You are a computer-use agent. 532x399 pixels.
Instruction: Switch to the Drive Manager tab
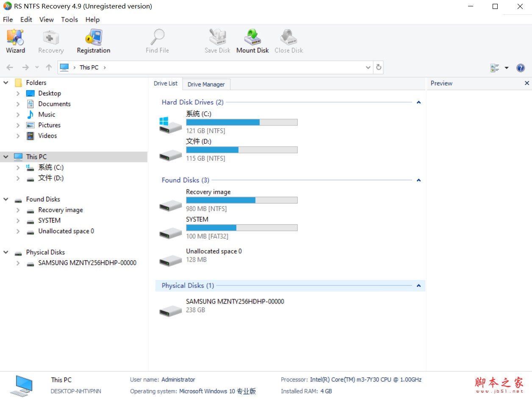206,84
